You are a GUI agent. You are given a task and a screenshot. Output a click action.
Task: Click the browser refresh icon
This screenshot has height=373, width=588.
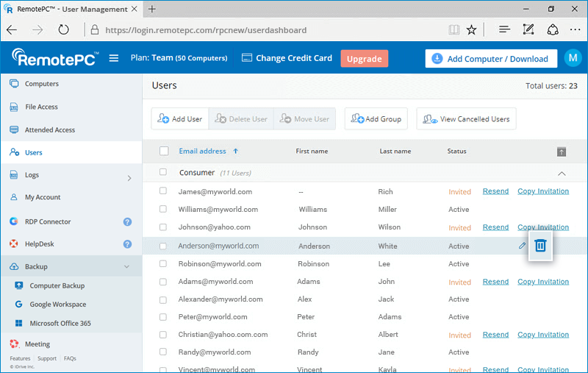coord(64,30)
